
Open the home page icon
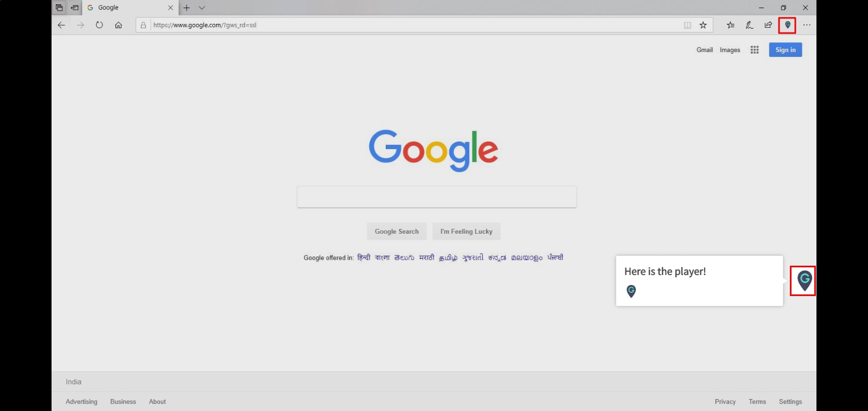pyautogui.click(x=118, y=25)
